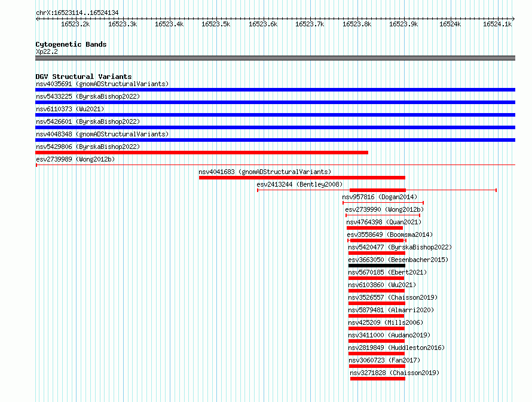Open nsv6103860 (Wu2021) label
The image size is (532, 402).
[382, 285]
